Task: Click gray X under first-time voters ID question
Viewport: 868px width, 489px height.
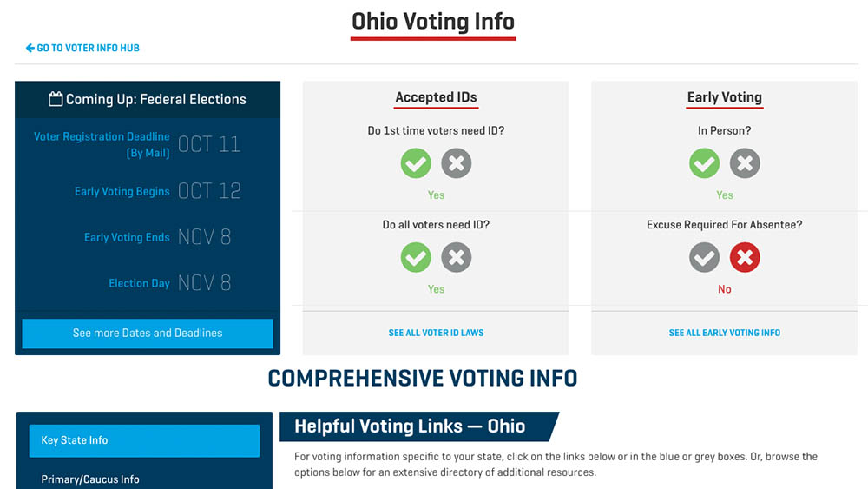Action: pyautogui.click(x=457, y=163)
